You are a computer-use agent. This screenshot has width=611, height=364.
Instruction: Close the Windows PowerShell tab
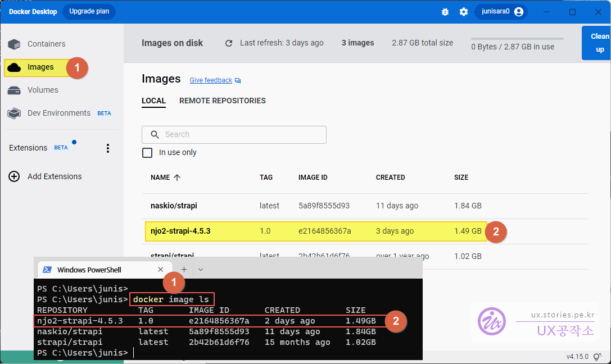161,270
